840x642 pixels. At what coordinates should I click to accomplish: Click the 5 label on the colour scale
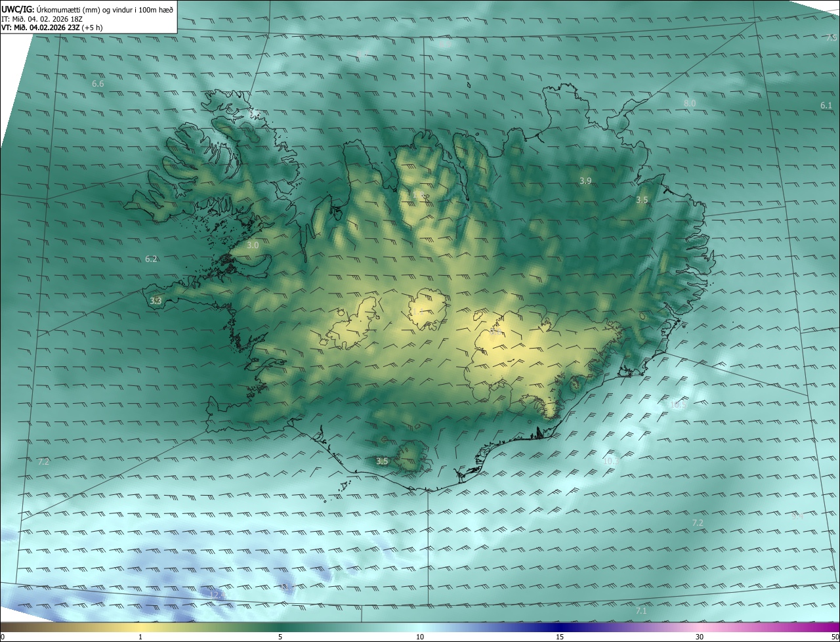pyautogui.click(x=280, y=637)
